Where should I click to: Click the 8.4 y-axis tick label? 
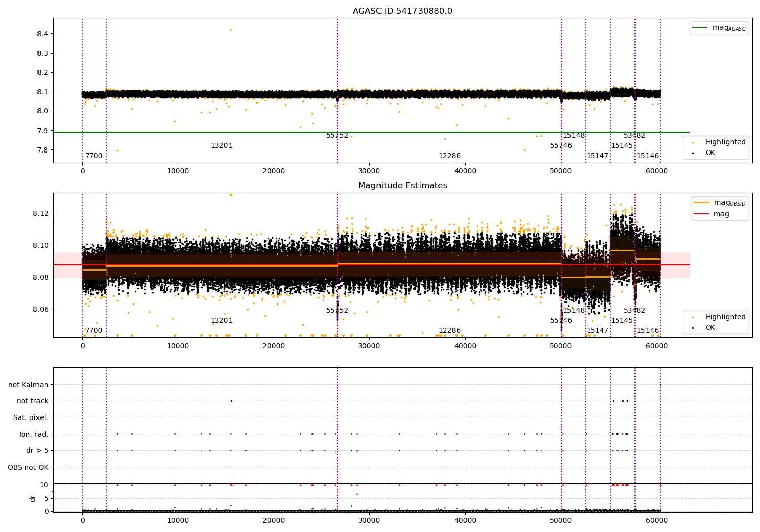[x=43, y=34]
